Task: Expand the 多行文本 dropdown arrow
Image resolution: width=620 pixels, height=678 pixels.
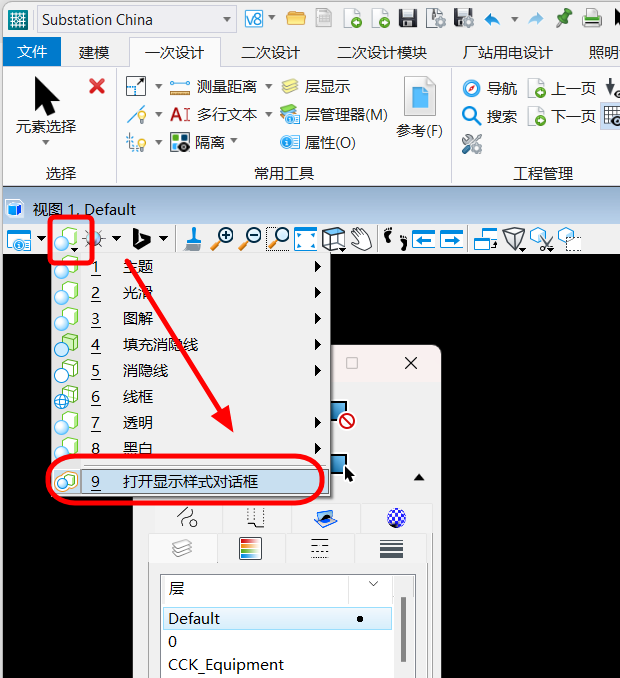Action: coord(268,114)
